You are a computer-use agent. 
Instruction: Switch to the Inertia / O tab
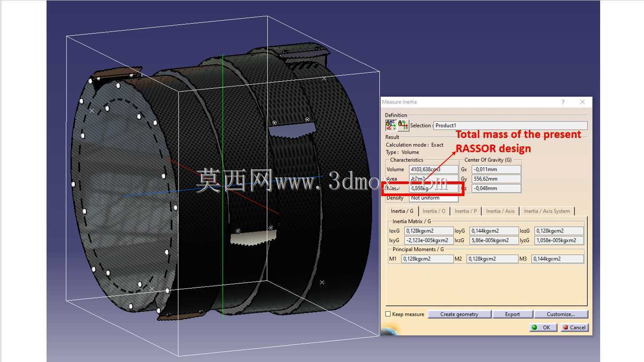pos(434,211)
